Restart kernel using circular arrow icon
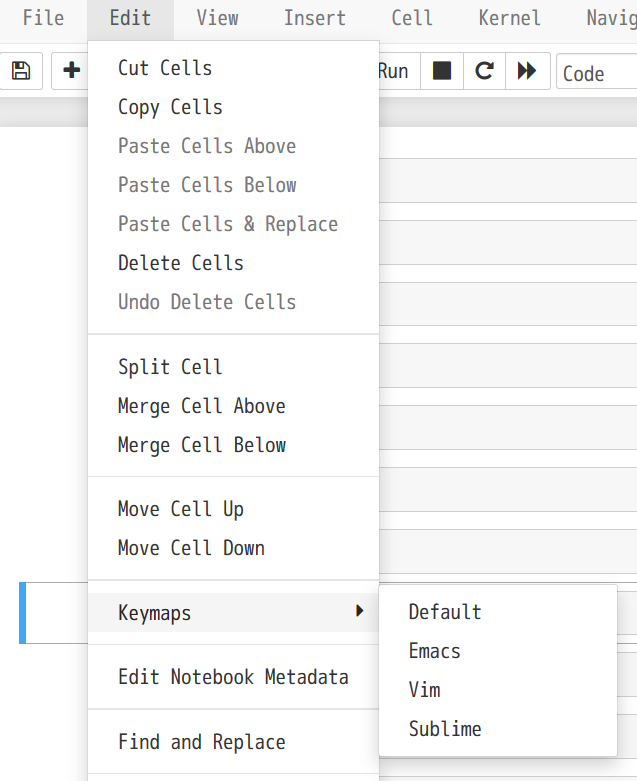This screenshot has height=781, width=637. point(484,71)
